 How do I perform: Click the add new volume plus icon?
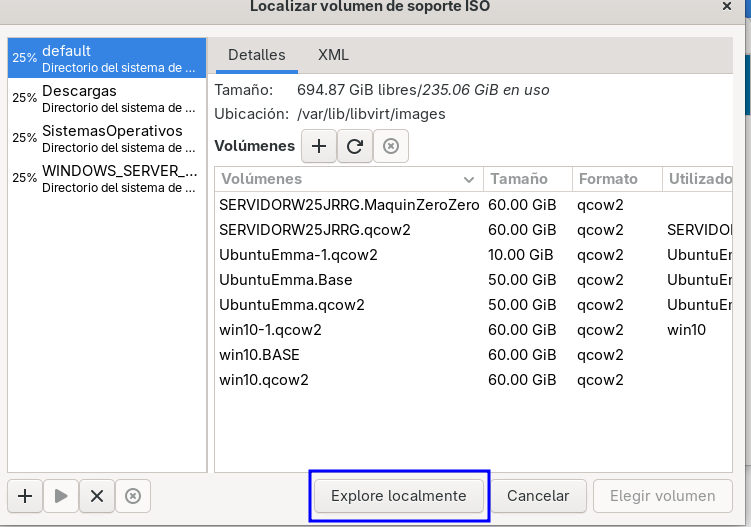pyautogui.click(x=319, y=146)
